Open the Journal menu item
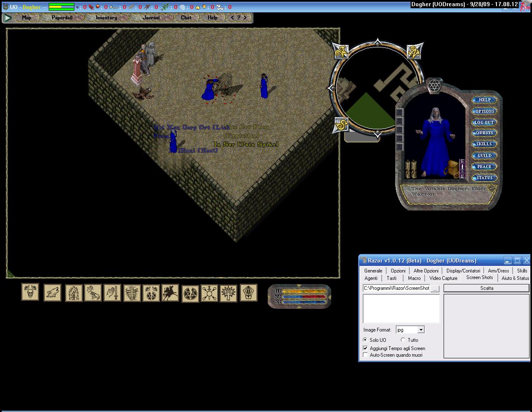Screen dimensions: 532x412 (x=151, y=18)
